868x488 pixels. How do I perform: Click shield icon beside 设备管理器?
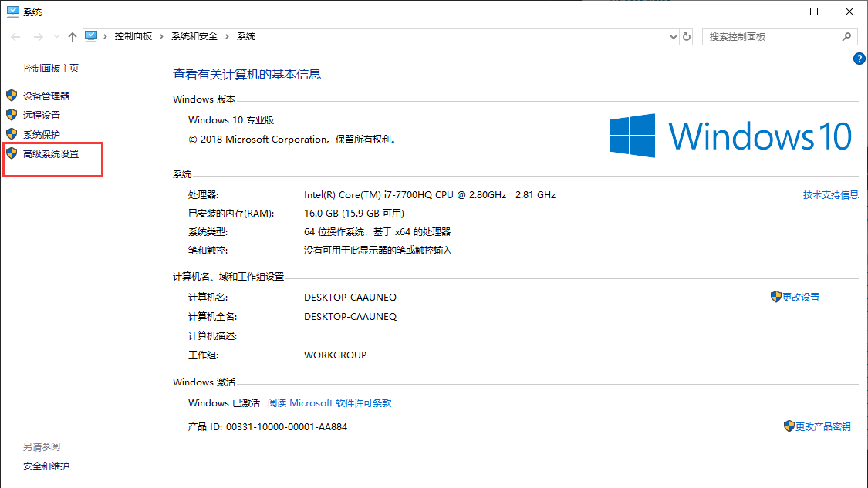(x=12, y=95)
